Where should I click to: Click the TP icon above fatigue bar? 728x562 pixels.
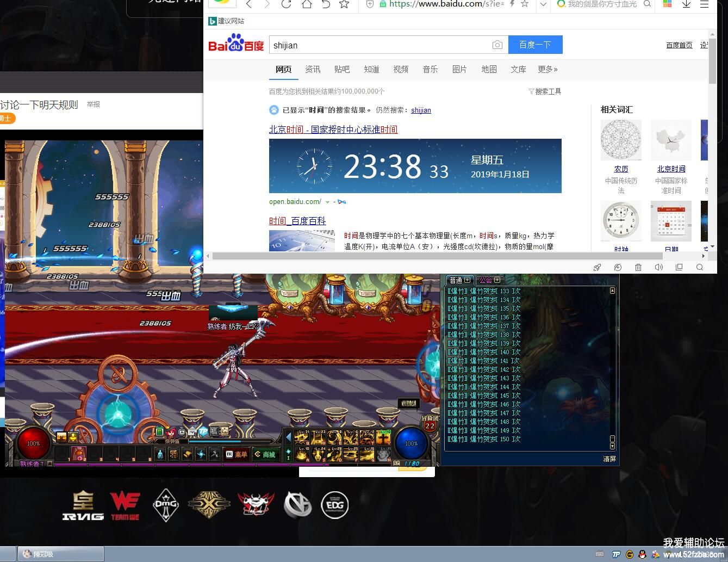[203, 432]
